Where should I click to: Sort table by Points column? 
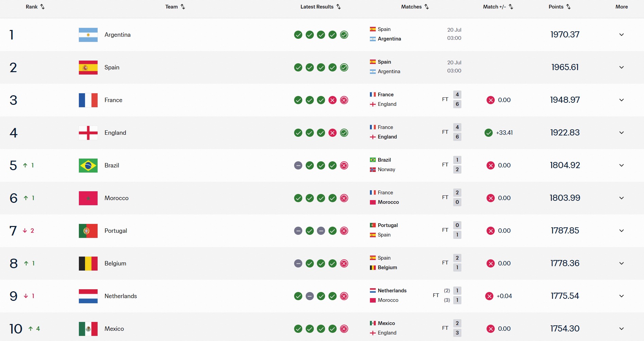(560, 7)
